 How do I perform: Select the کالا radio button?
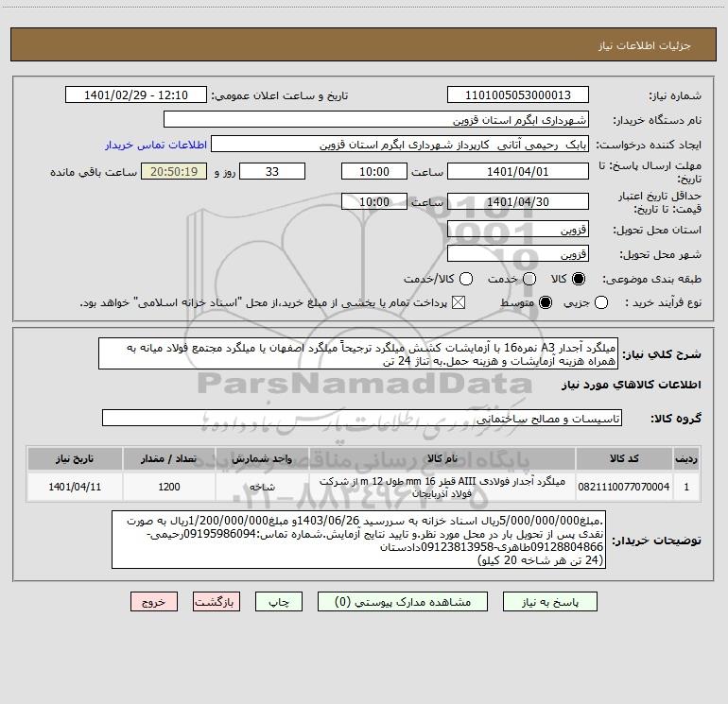(579, 279)
